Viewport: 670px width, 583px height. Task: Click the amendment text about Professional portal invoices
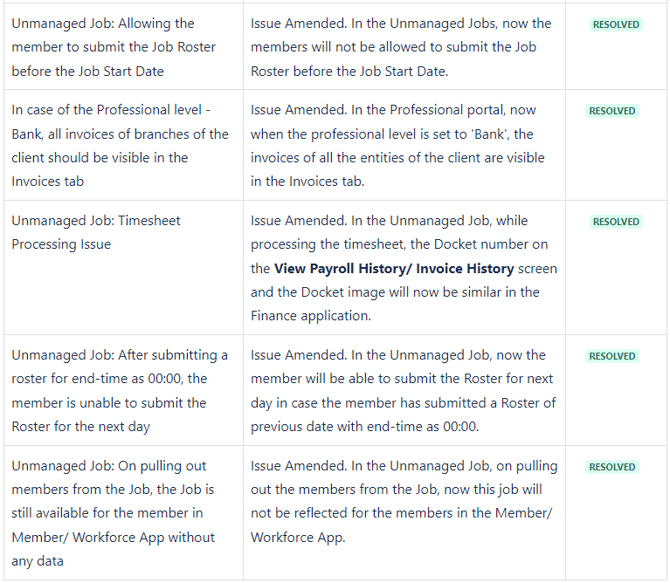click(400, 145)
